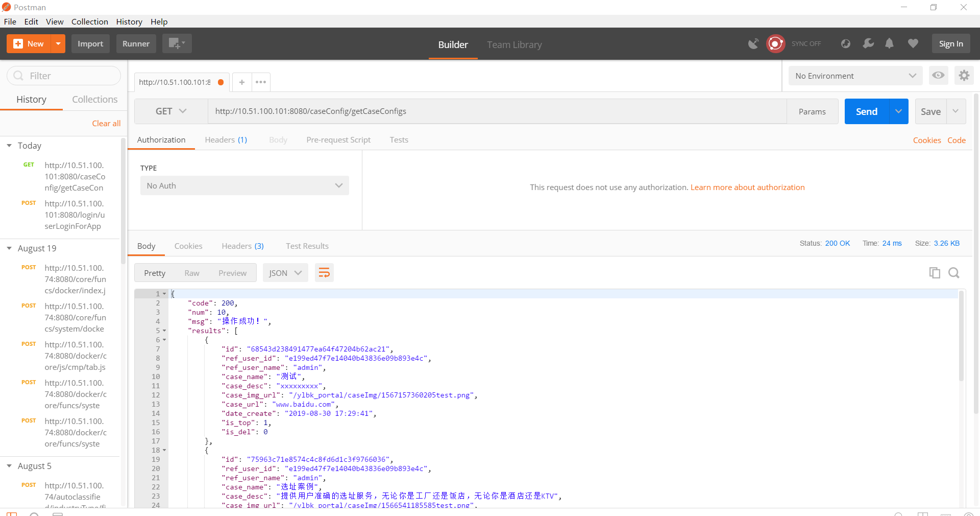This screenshot has width=980, height=516.
Task: Collapse the August 5 history group
Action: click(9, 466)
